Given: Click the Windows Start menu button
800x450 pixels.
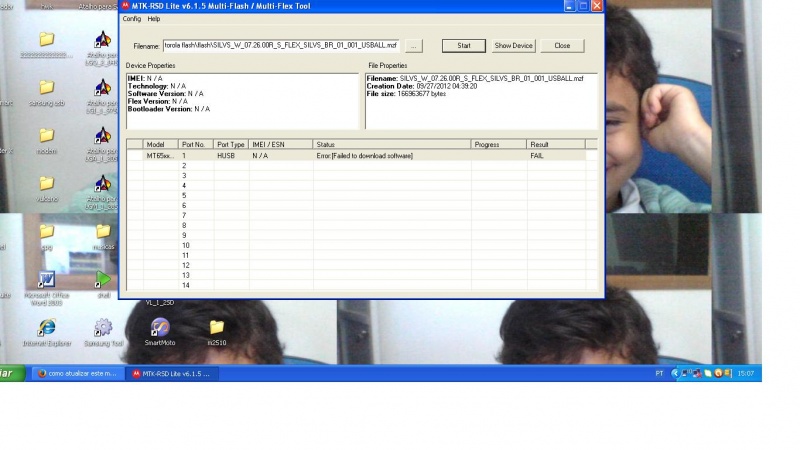Looking at the screenshot, I should tap(12, 373).
